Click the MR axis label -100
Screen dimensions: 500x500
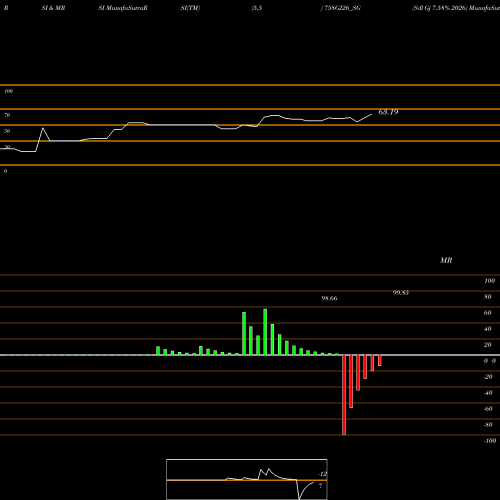click(490, 441)
